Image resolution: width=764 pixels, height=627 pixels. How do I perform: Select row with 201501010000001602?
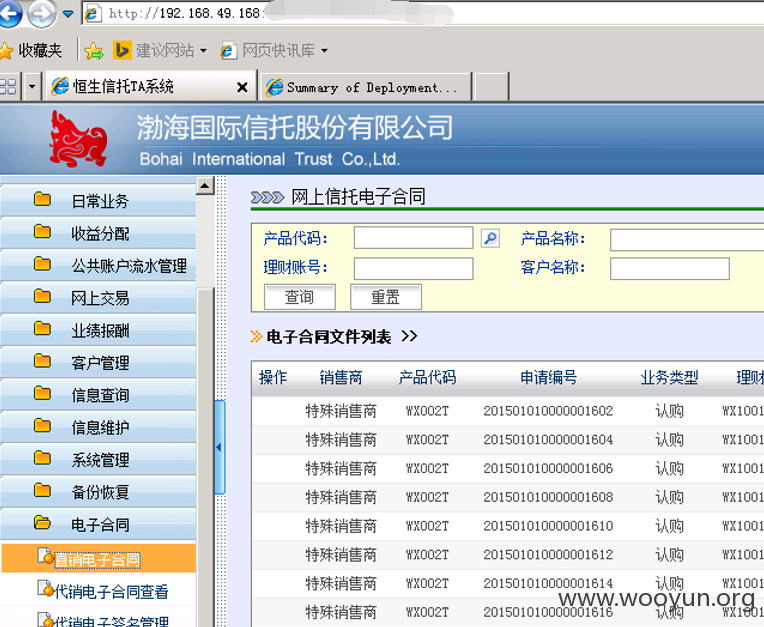pos(508,411)
